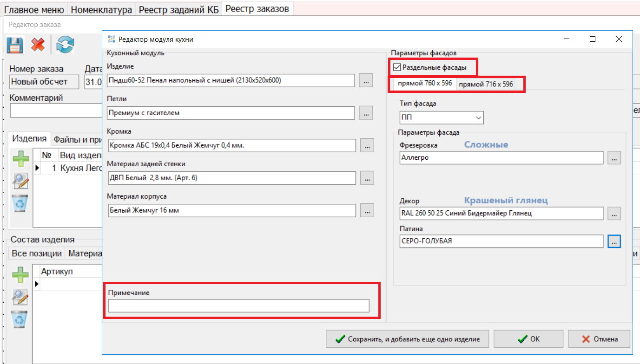Click the Отмена button
This screenshot has height=364, width=640.
599,339
